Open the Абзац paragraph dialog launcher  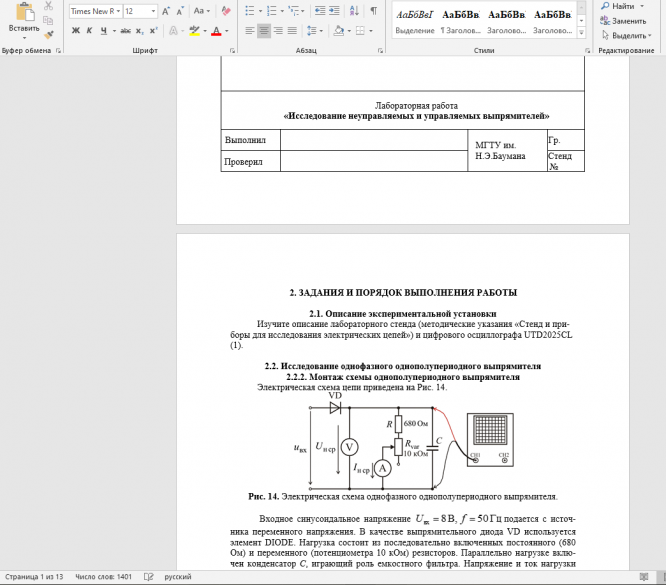click(x=380, y=51)
